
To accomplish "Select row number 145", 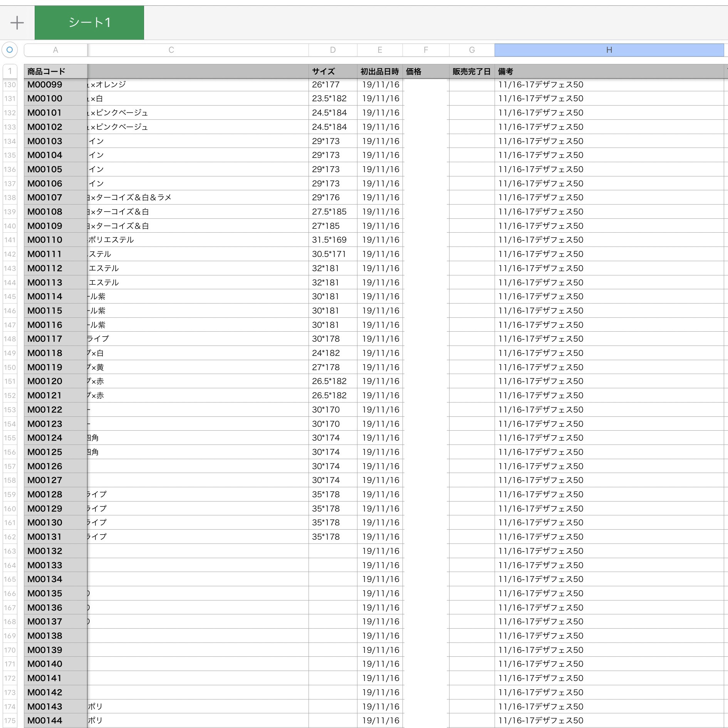I will click(10, 297).
